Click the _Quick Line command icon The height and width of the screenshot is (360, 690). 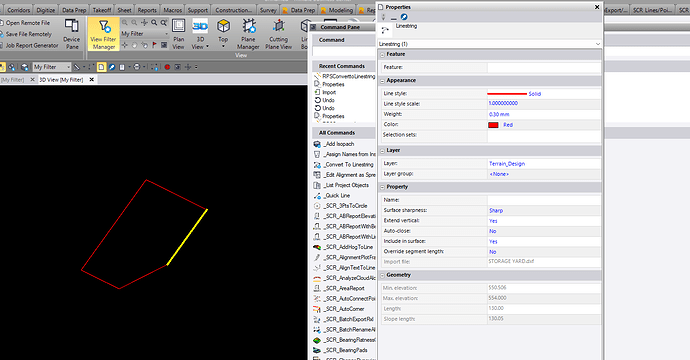(317, 195)
